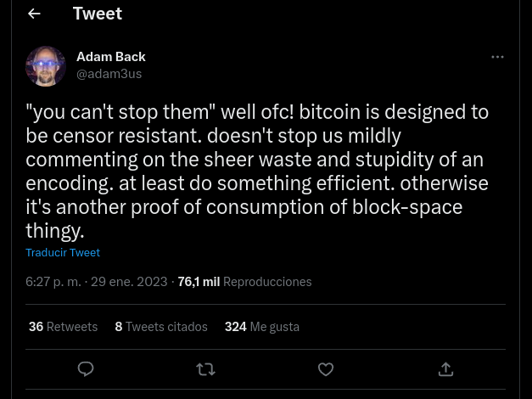Like the tweet with heart icon

coord(326,369)
